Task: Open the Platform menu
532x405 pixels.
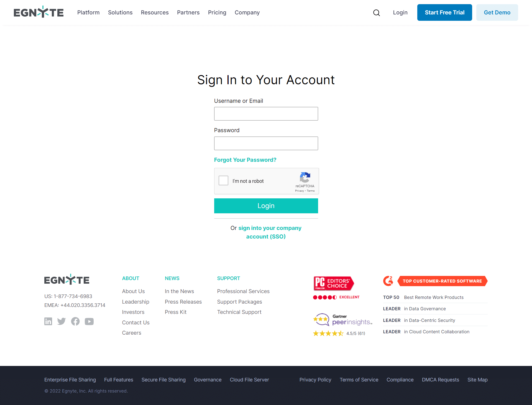Action: pyautogui.click(x=88, y=12)
